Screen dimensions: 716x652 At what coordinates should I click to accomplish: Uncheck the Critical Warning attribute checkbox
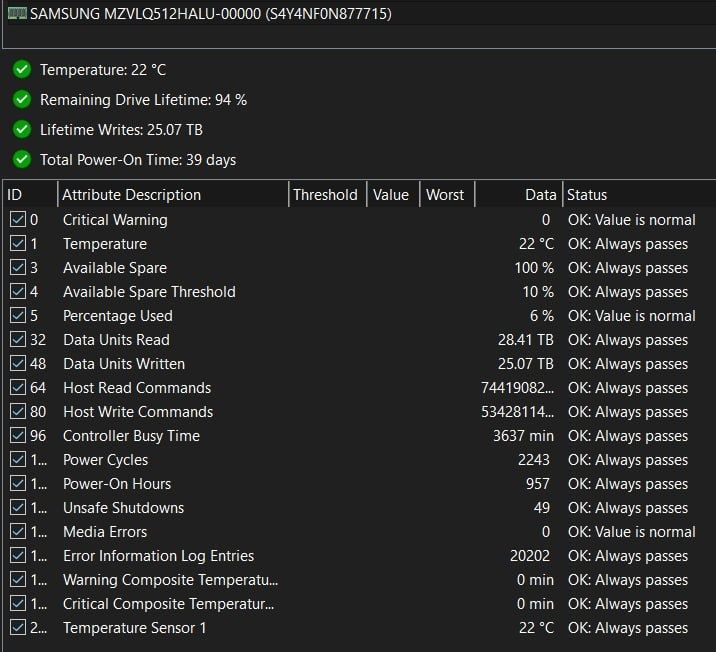point(18,220)
